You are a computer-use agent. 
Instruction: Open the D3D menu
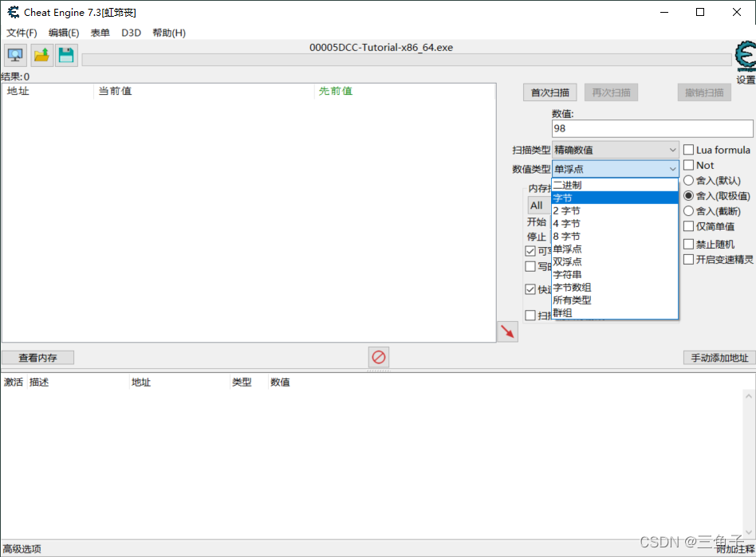[131, 33]
